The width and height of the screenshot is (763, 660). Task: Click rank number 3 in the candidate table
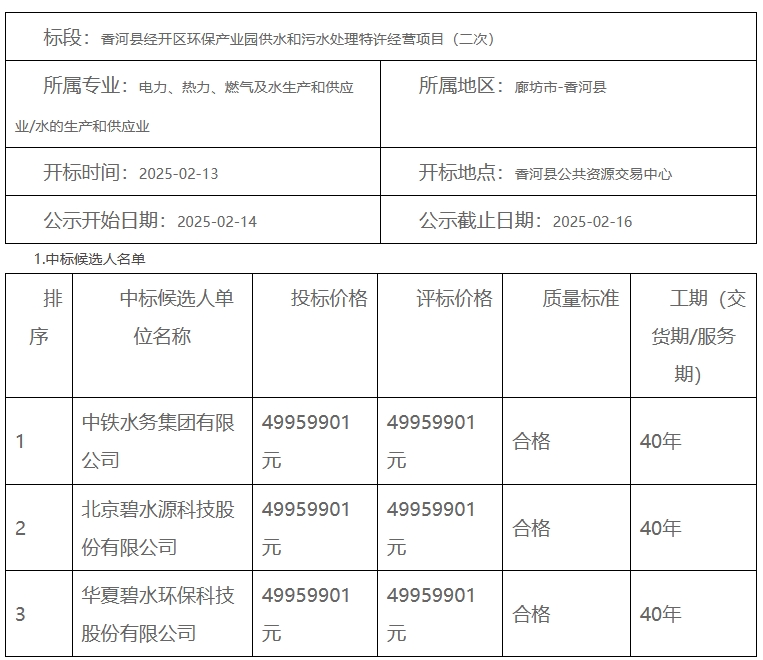click(20, 614)
